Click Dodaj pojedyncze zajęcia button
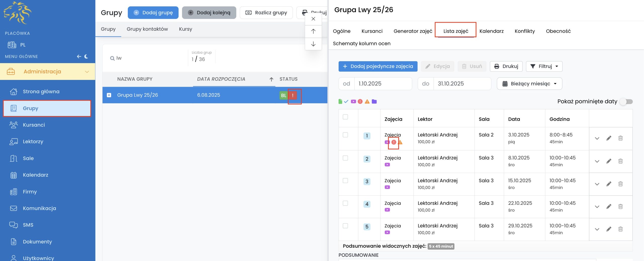This screenshot has height=261, width=644. tap(378, 66)
